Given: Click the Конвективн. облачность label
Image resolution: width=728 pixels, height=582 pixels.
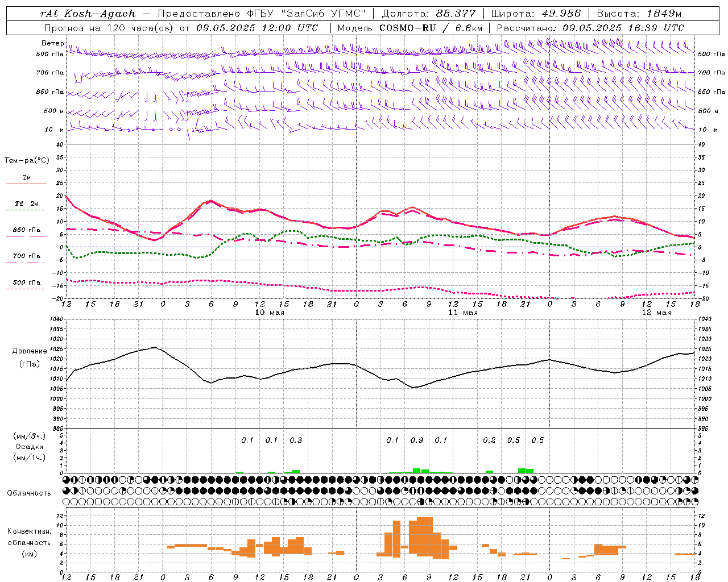Looking at the screenshot, I should click(x=29, y=537).
